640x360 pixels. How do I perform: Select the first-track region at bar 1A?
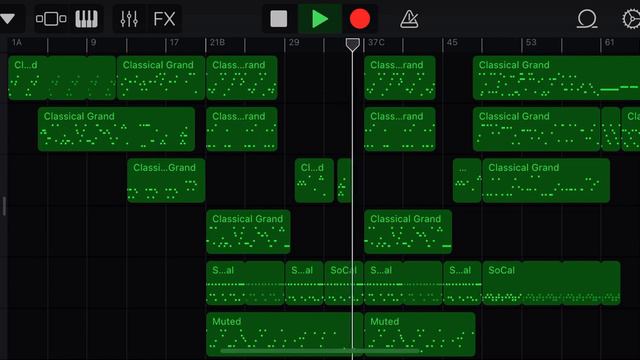tap(62, 78)
